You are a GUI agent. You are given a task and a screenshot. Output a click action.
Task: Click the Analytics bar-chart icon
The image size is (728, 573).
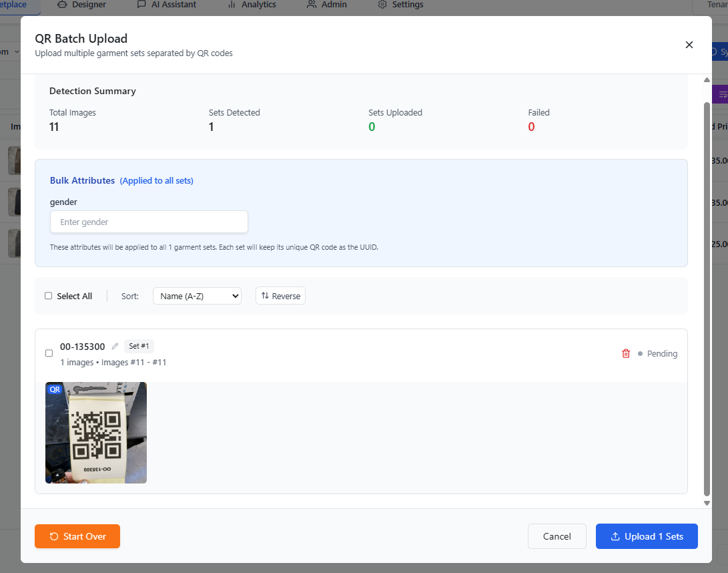[x=232, y=5]
